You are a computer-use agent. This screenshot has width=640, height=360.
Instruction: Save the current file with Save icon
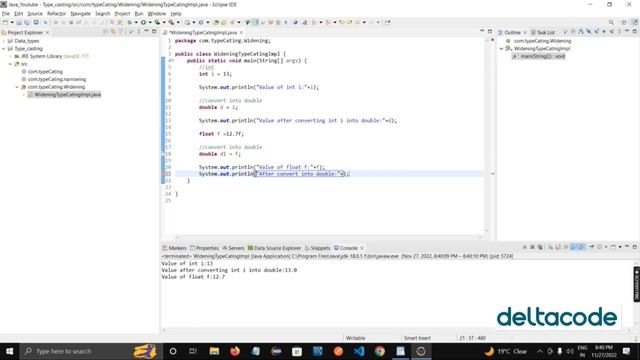(x=19, y=22)
